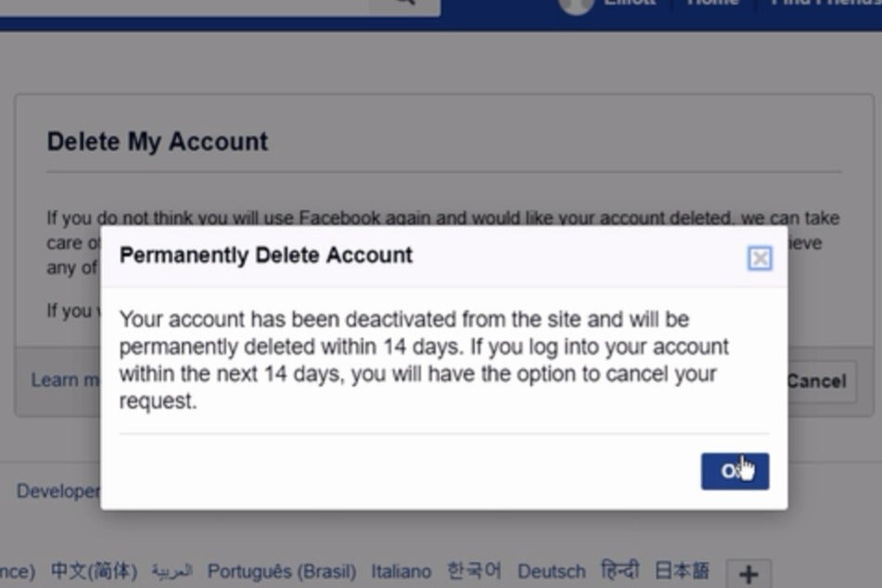Viewport: 882px width, 588px height.
Task: Show more languages with the plus button
Action: coord(748,574)
